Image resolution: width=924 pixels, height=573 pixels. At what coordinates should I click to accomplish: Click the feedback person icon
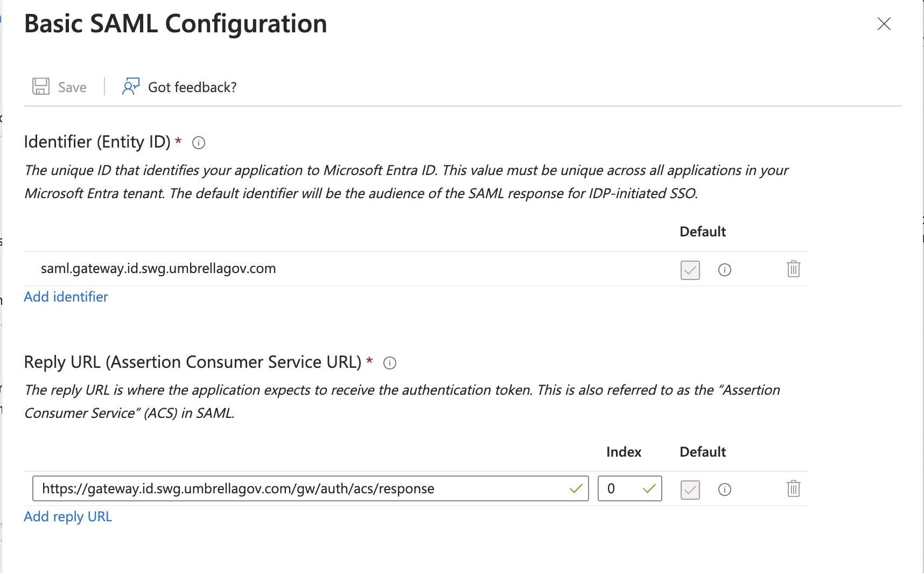131,87
